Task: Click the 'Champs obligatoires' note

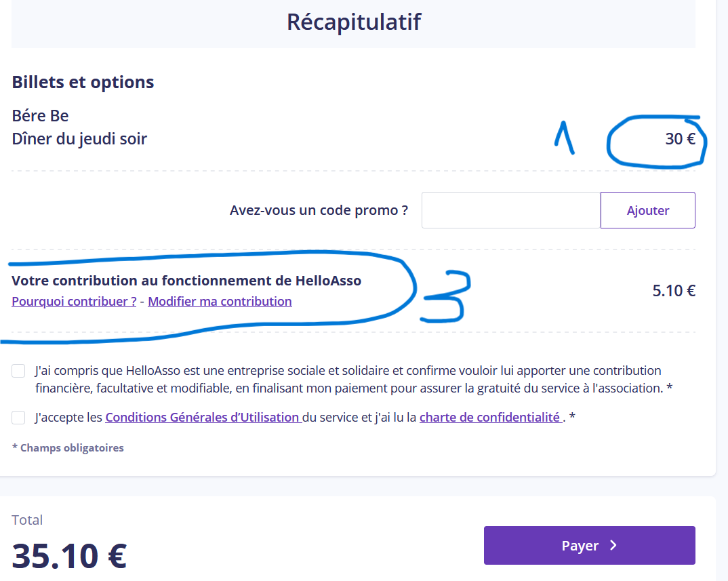Action: 68,447
